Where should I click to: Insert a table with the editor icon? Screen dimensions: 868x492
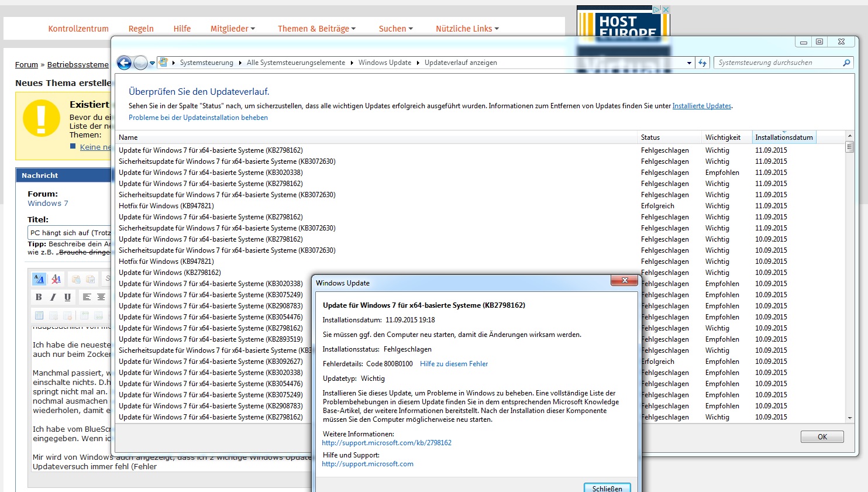tap(39, 315)
